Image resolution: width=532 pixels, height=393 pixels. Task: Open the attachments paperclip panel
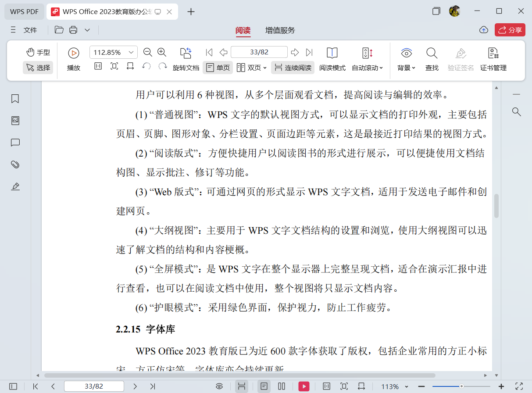15,164
